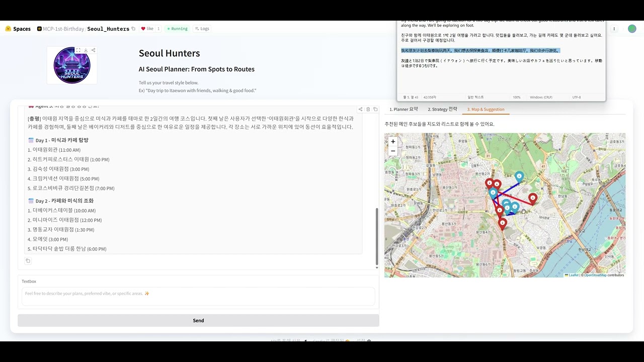Click 3. 명동교자 이태원점 item
The image size is (644, 362).
click(61, 230)
